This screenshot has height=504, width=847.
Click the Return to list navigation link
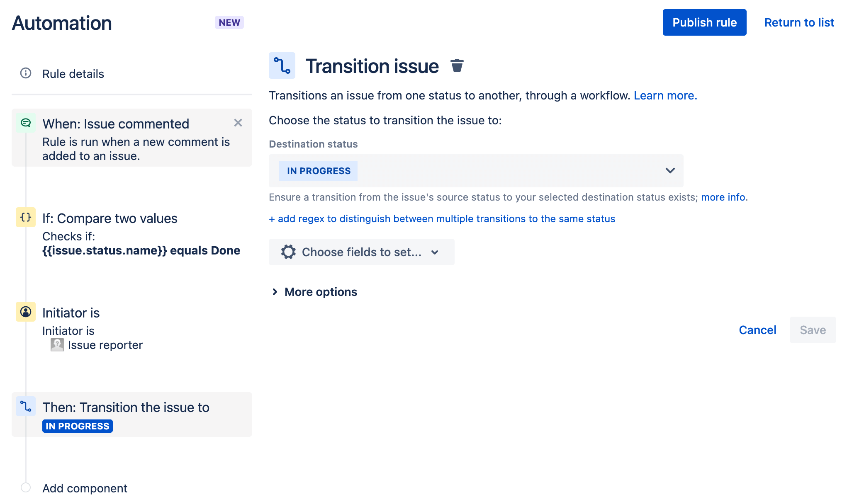[x=800, y=23]
